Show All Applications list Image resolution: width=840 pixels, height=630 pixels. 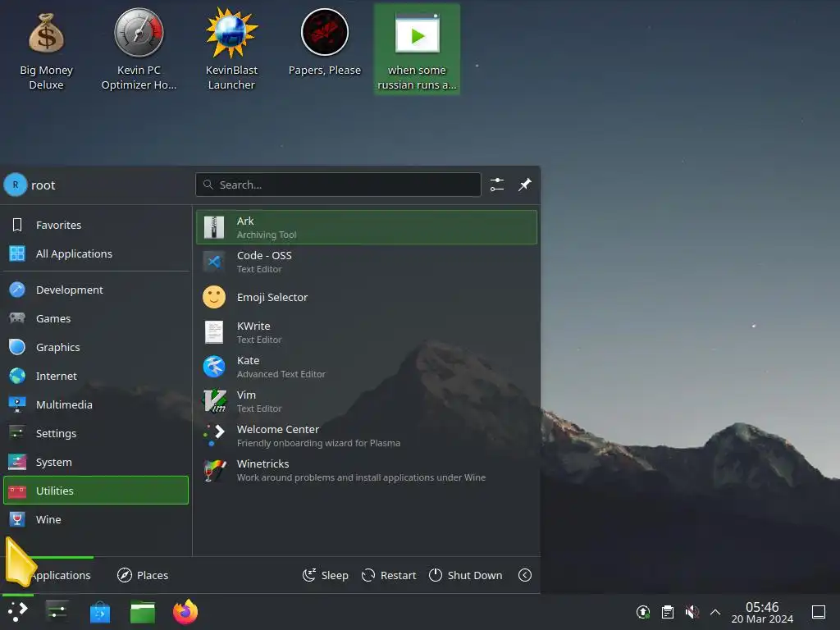97,254
